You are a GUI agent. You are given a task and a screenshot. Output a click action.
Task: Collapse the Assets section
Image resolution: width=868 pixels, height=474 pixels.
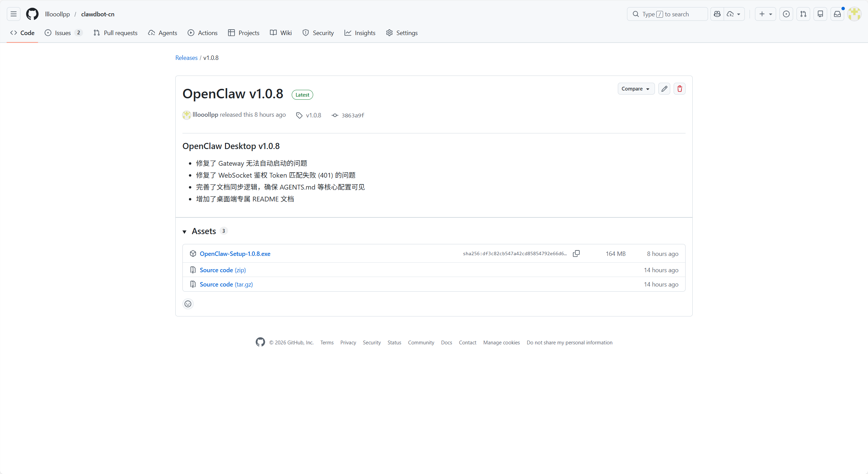pyautogui.click(x=184, y=231)
